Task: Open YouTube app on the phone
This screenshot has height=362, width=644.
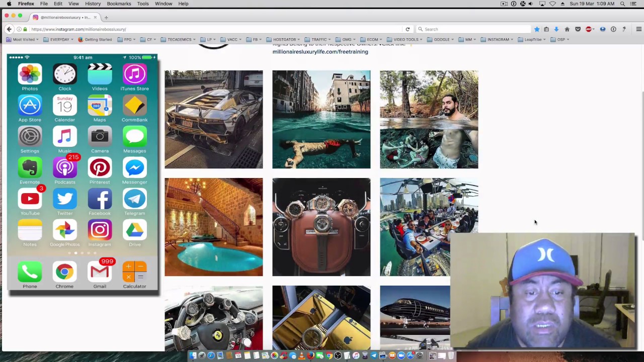Action: [30, 199]
